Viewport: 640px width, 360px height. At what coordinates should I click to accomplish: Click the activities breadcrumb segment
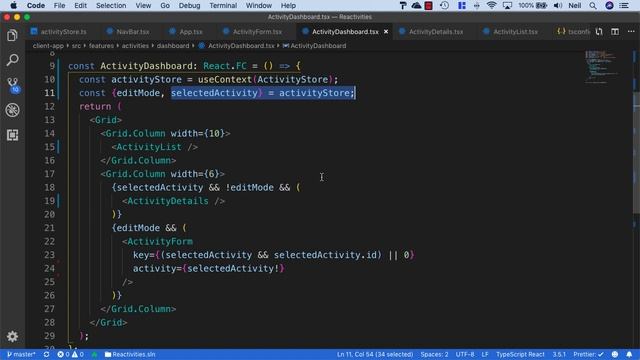[135, 46]
